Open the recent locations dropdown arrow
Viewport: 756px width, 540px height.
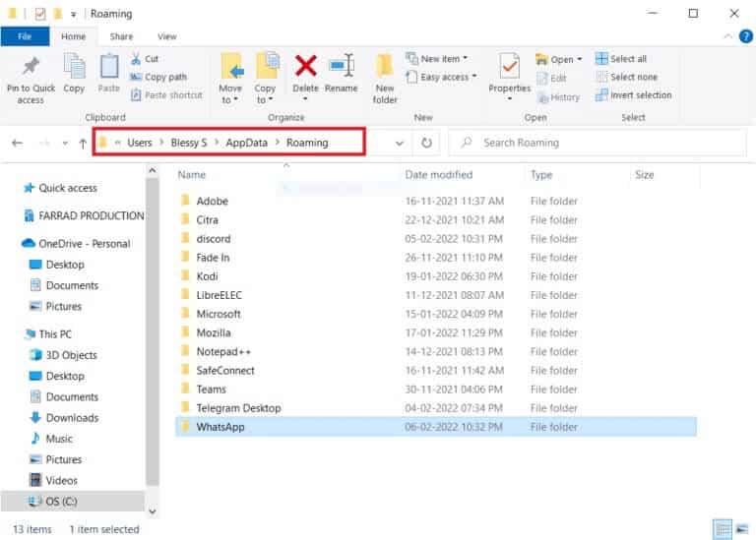65,143
